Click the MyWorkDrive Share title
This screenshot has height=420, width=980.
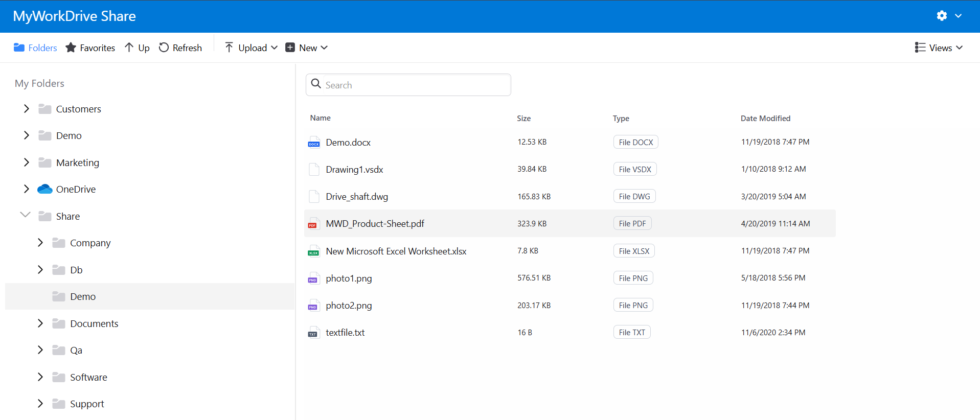click(74, 16)
